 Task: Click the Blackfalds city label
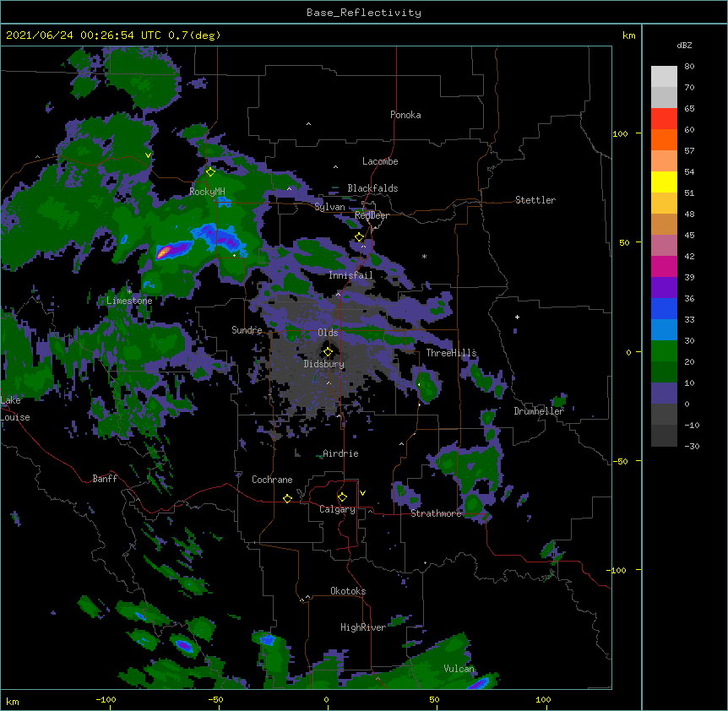(x=372, y=188)
